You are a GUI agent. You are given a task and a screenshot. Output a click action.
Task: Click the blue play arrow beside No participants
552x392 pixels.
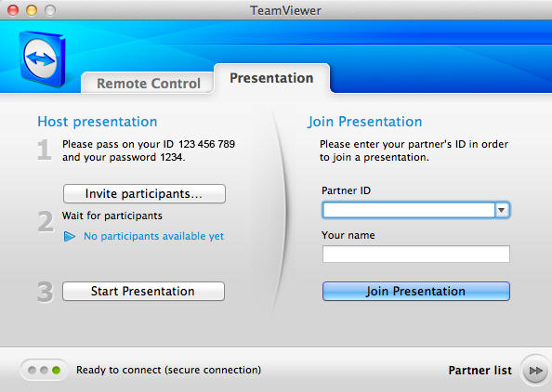70,237
